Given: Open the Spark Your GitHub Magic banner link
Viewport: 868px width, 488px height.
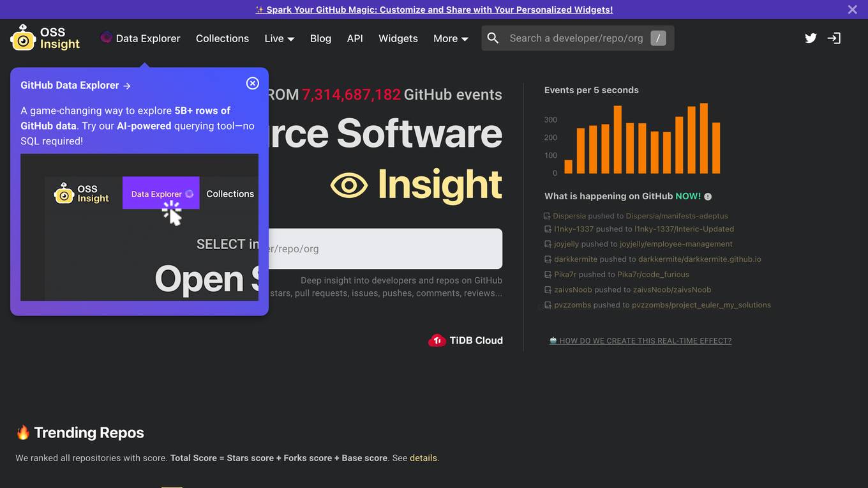Looking at the screenshot, I should tap(434, 10).
